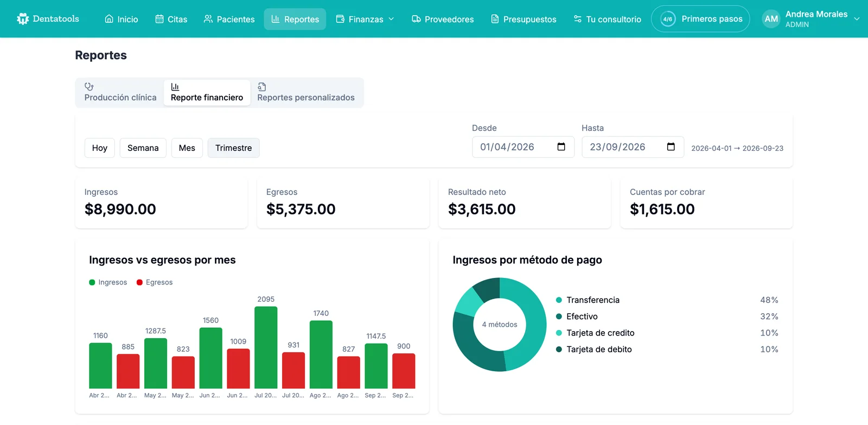The width and height of the screenshot is (868, 425).
Task: Expand the Finanzas dropdown chevron
Action: (x=391, y=19)
